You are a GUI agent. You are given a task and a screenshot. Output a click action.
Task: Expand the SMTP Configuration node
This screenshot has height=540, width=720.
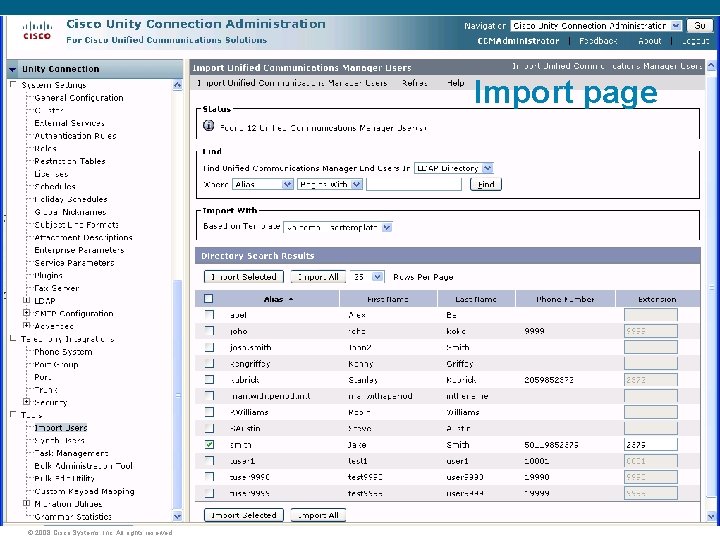click(27, 313)
